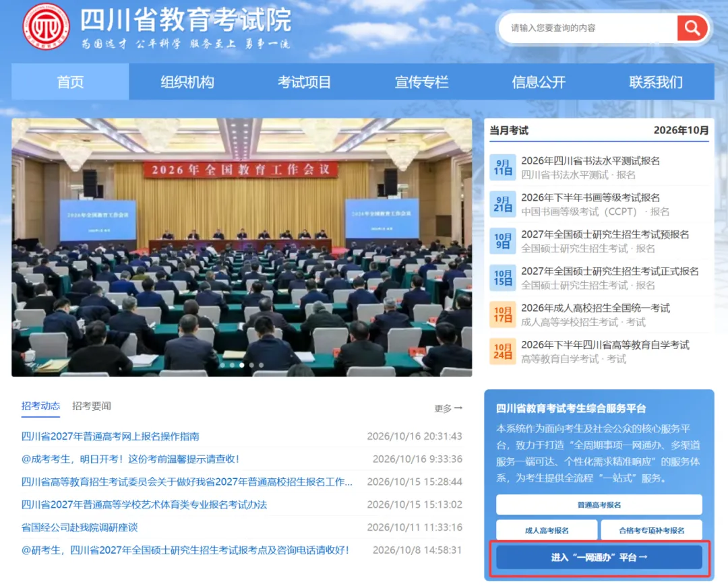Open @成考考生，明日开考 reminder article

click(131, 459)
